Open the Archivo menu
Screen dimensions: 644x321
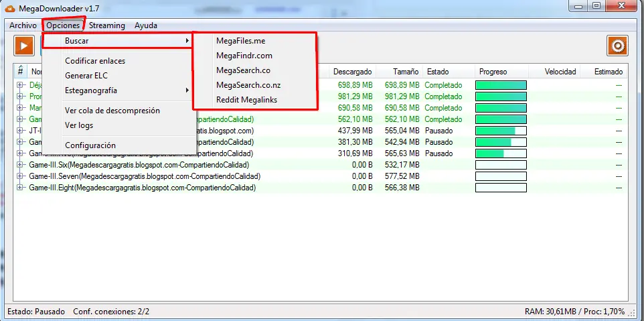pos(23,25)
